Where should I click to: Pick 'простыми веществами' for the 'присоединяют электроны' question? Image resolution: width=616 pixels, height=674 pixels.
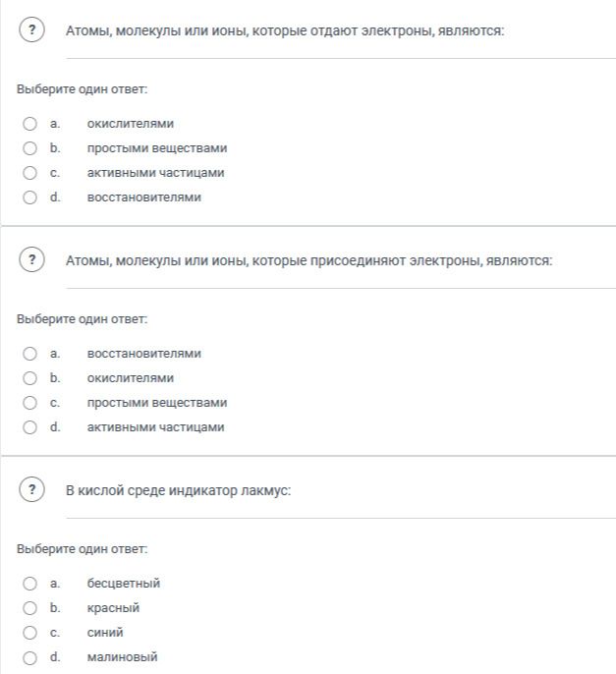click(29, 403)
